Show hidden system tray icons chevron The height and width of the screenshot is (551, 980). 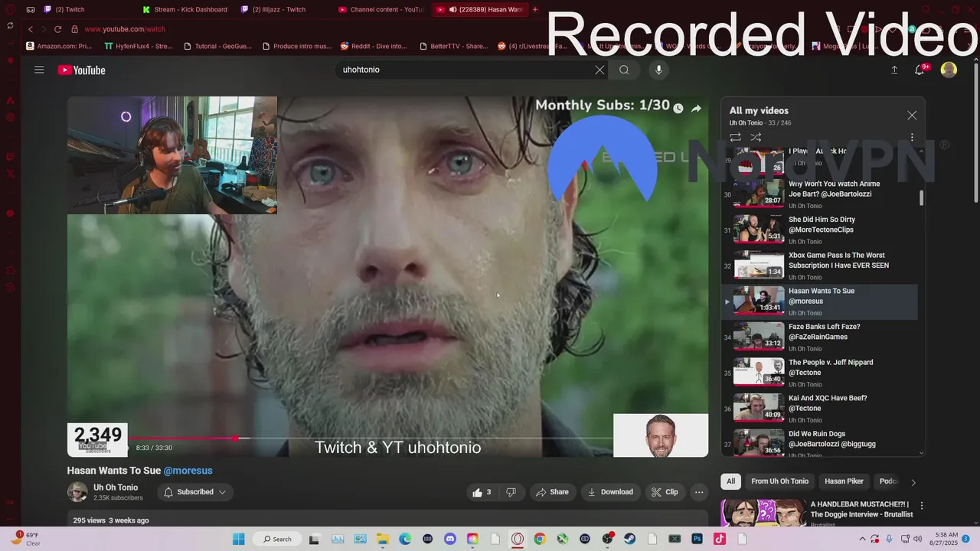click(864, 539)
